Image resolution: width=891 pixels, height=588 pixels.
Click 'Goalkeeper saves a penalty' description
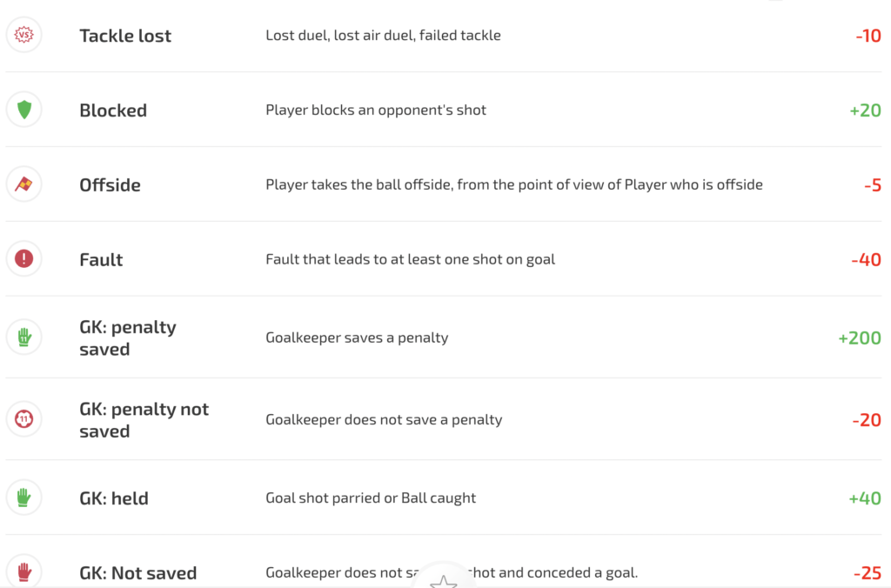tap(357, 337)
